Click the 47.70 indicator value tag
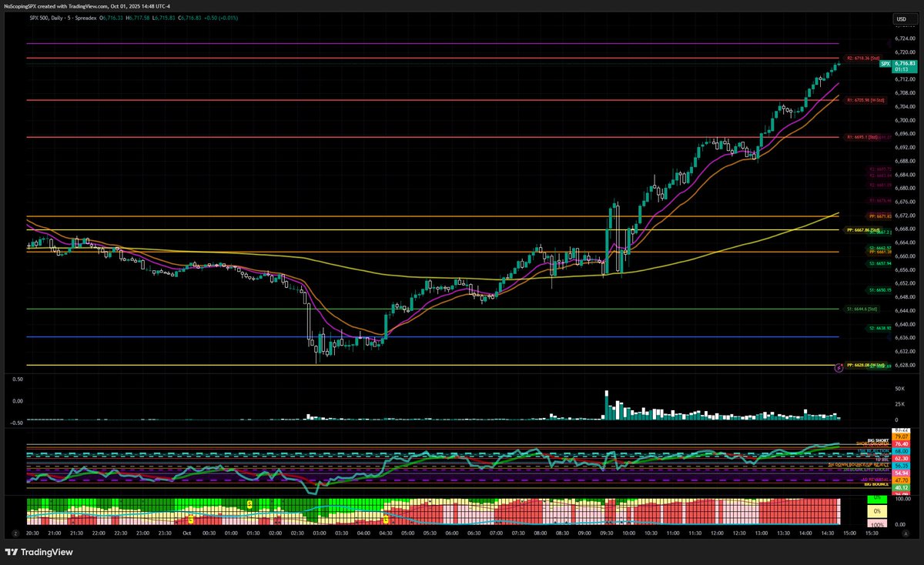The image size is (924, 565). click(902, 480)
